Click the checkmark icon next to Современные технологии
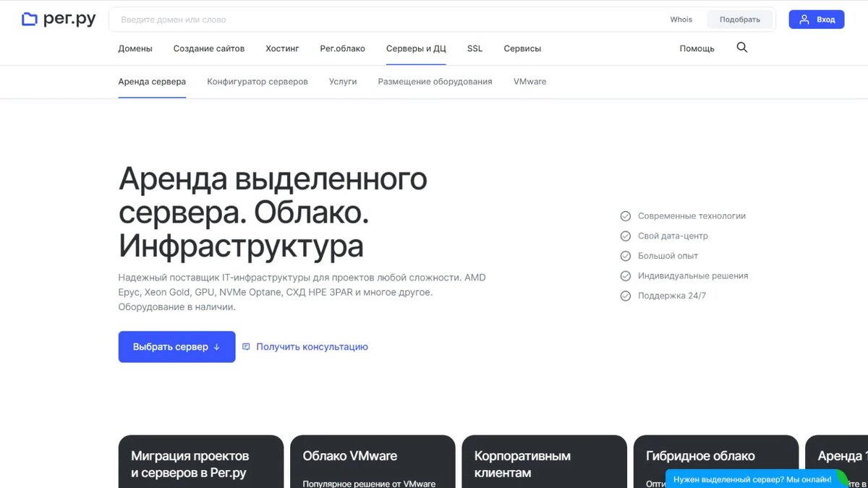Viewport: 868px width, 488px height. point(626,216)
